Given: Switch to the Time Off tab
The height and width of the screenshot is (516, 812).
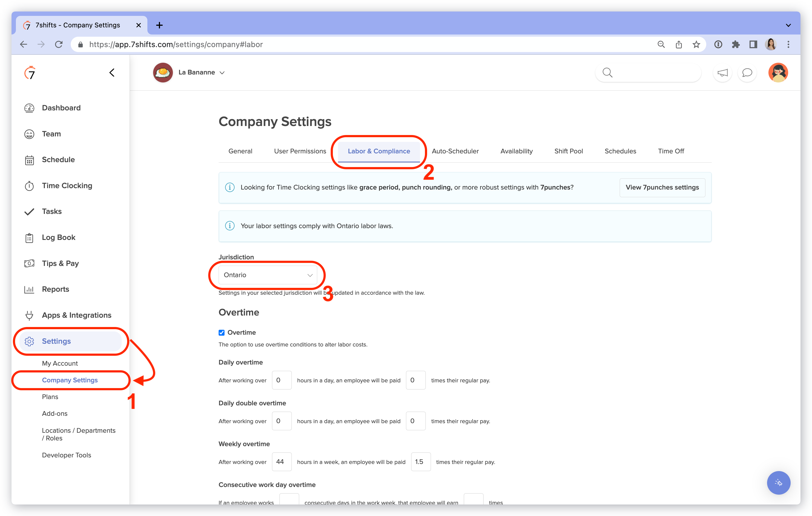Looking at the screenshot, I should (671, 151).
